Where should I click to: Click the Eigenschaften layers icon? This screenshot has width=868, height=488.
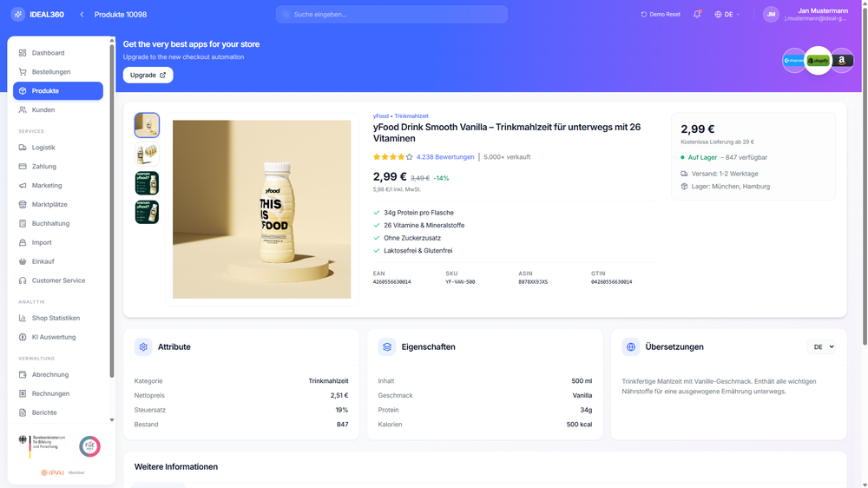pyautogui.click(x=387, y=346)
